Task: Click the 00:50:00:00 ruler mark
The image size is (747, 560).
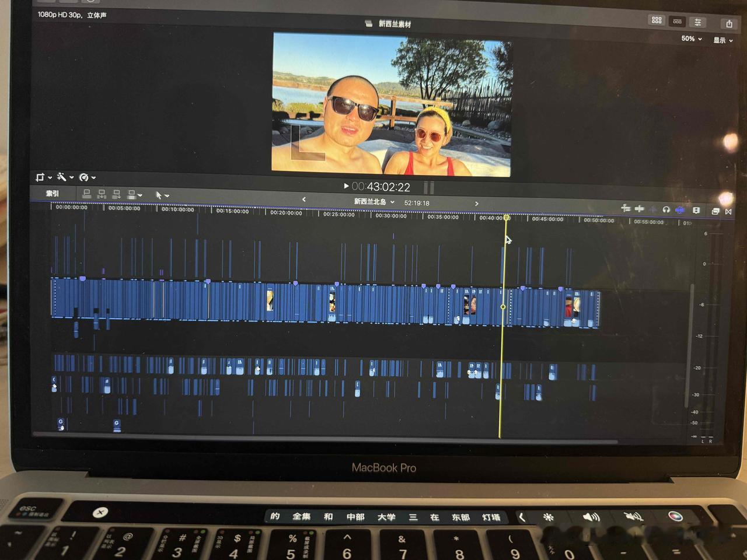Action: 599,220
